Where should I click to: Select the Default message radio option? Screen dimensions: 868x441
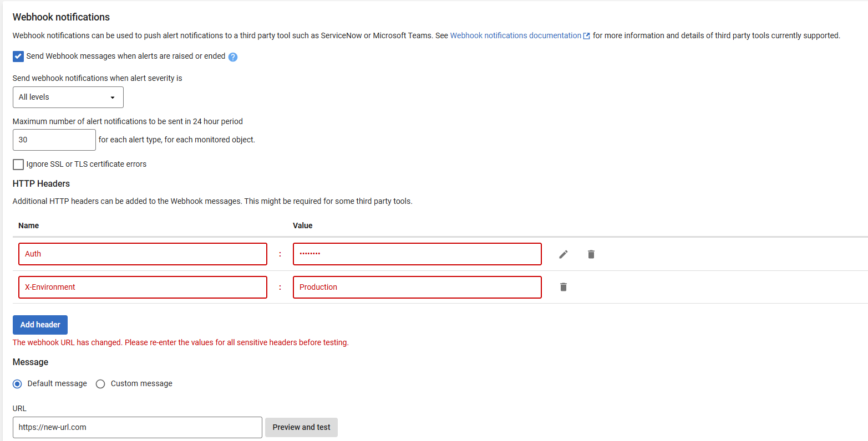pyautogui.click(x=17, y=384)
